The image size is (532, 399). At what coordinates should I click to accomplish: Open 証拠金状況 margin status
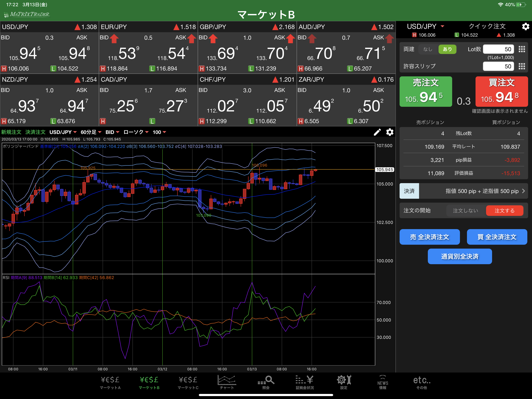(305, 383)
